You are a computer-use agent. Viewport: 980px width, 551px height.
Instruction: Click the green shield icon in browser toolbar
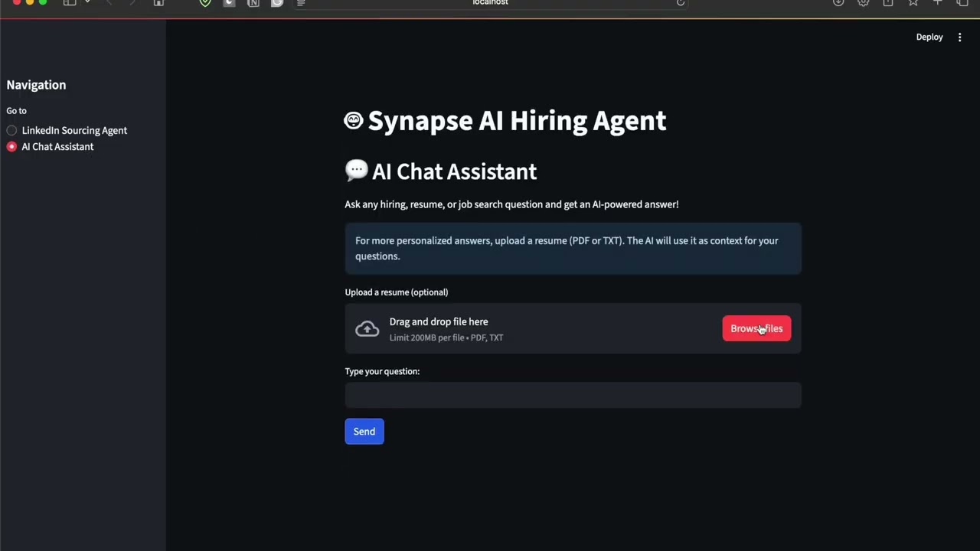pyautogui.click(x=204, y=3)
